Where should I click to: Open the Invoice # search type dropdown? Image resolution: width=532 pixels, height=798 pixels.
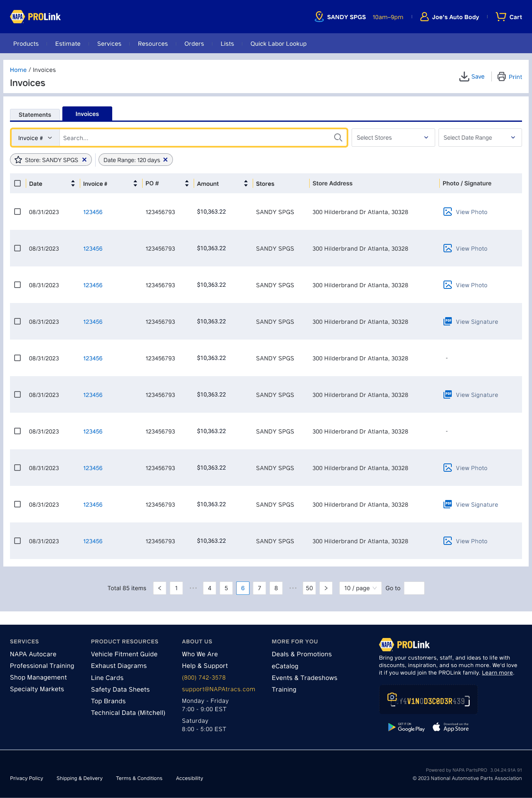[35, 138]
